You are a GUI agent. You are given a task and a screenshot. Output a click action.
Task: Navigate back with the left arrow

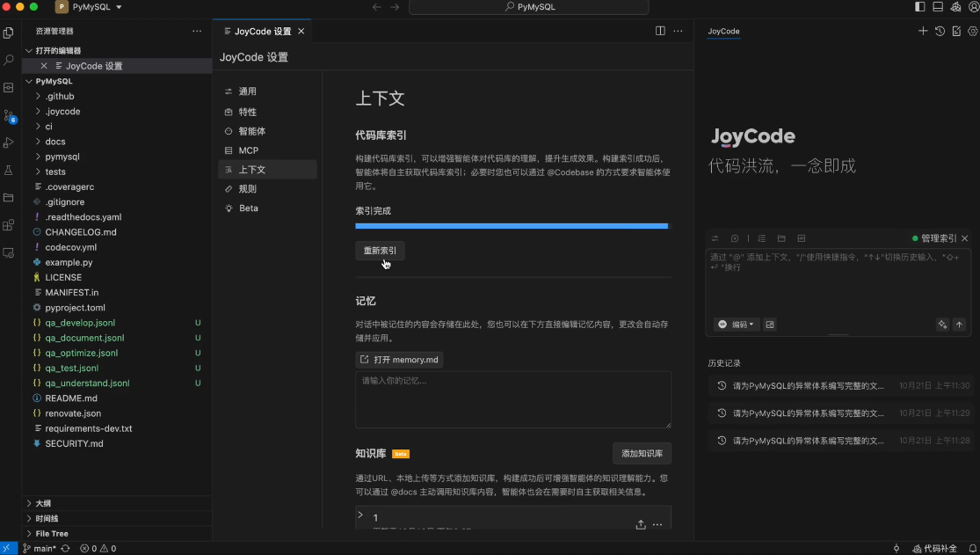377,7
